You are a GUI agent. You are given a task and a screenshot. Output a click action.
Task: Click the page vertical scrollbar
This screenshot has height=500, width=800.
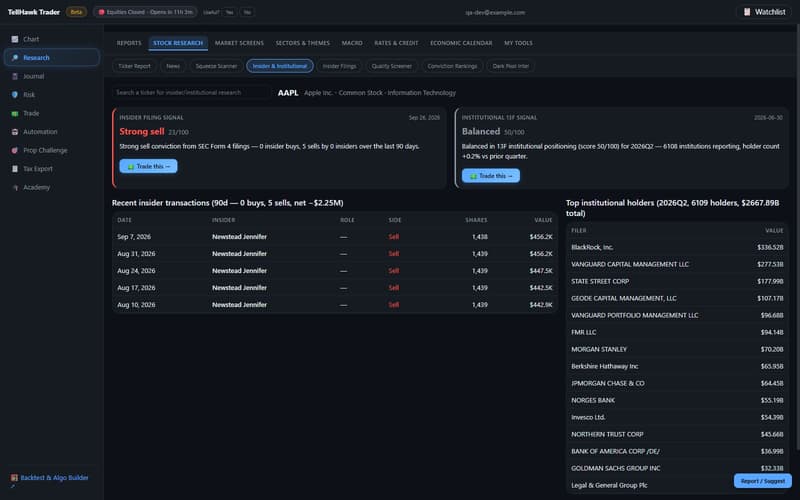[x=797, y=237]
